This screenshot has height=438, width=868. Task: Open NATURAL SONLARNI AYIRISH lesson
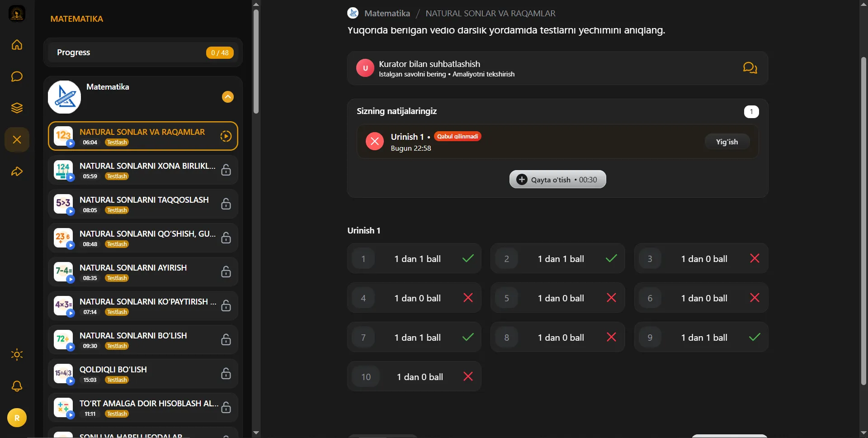[x=143, y=271]
